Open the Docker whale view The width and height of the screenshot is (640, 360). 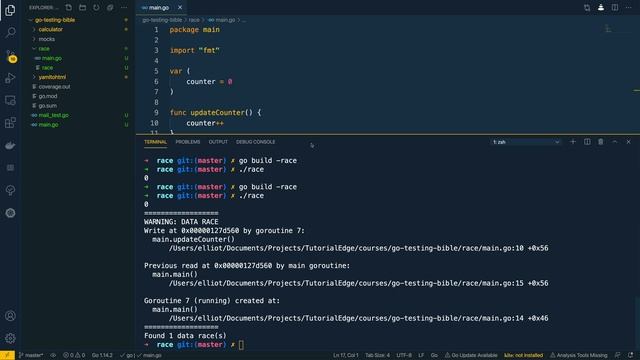click(x=10, y=145)
